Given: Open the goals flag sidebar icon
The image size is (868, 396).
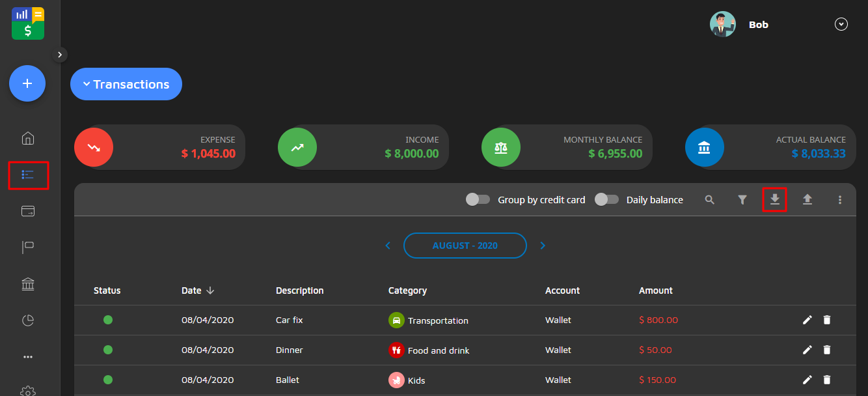Looking at the screenshot, I should (x=28, y=247).
